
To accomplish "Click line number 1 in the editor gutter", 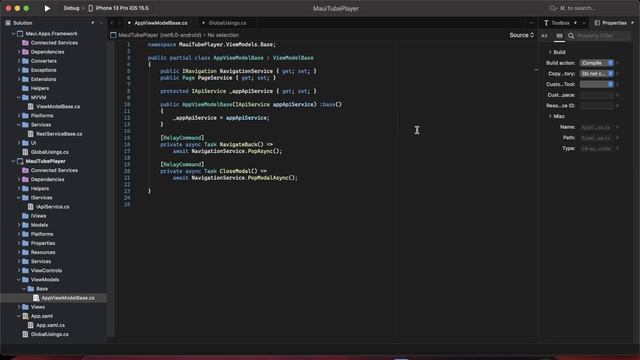I will [x=128, y=44].
